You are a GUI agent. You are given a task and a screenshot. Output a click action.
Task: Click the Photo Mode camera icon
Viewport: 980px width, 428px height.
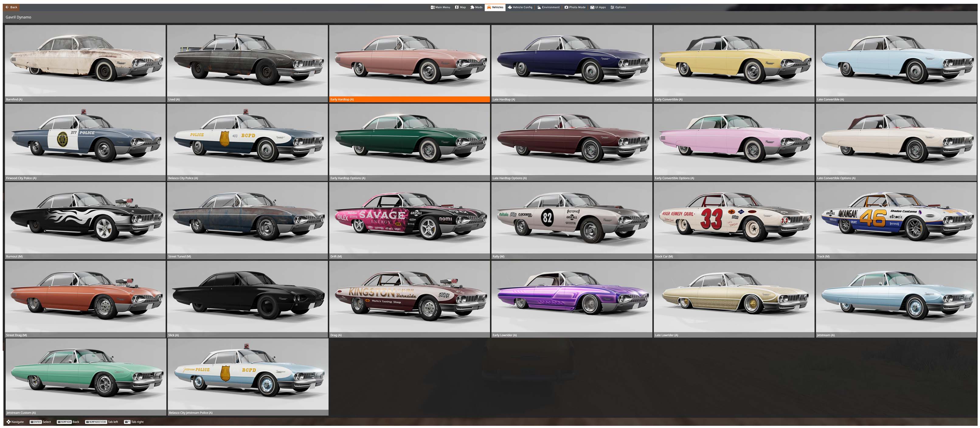point(566,7)
